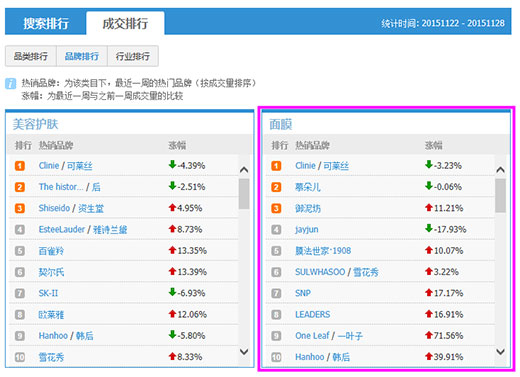The width and height of the screenshot is (520, 377).
Task: Switch to the 搜索排行 tab
Action: [x=46, y=23]
